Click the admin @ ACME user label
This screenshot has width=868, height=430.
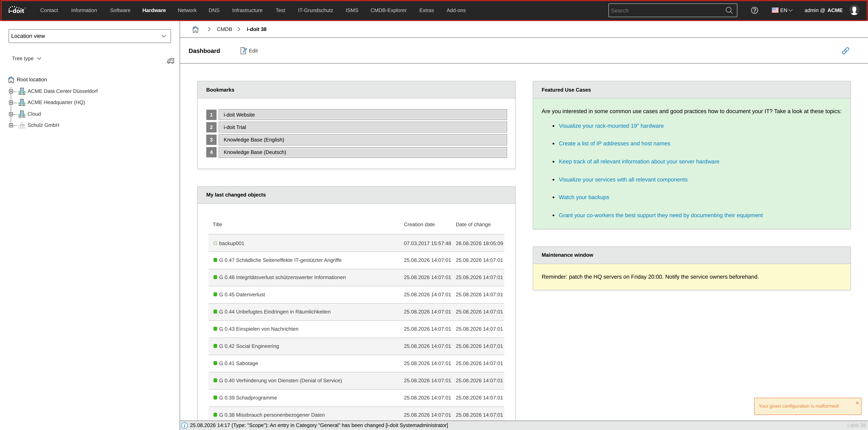pyautogui.click(x=823, y=10)
